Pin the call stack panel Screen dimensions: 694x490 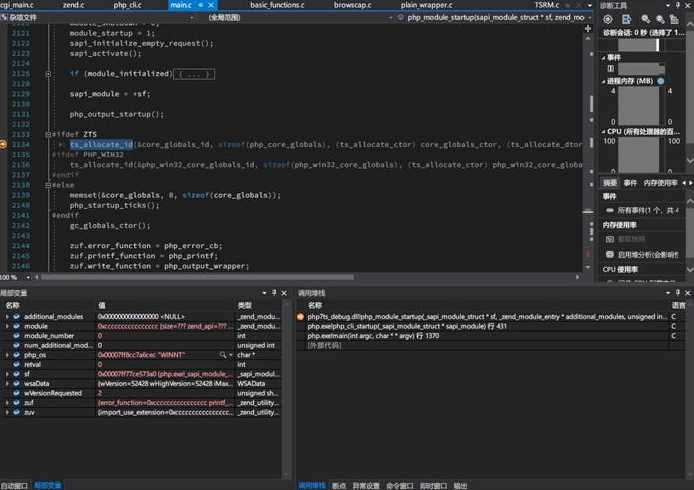point(678,293)
